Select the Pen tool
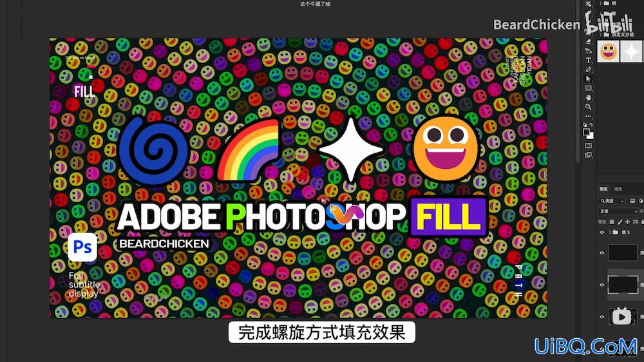Image resolution: width=644 pixels, height=362 pixels. click(x=589, y=70)
